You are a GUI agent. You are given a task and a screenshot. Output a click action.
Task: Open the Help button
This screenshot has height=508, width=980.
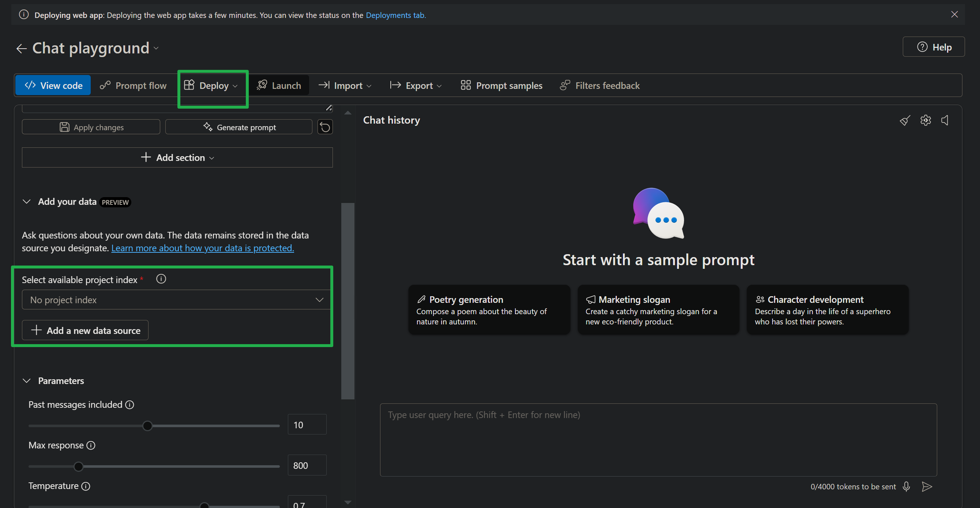pos(934,47)
